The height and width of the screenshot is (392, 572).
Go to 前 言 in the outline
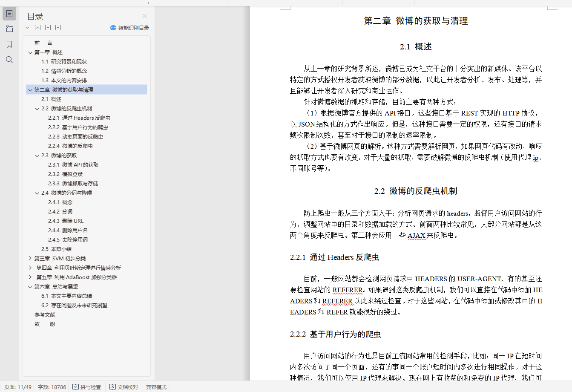pos(43,43)
